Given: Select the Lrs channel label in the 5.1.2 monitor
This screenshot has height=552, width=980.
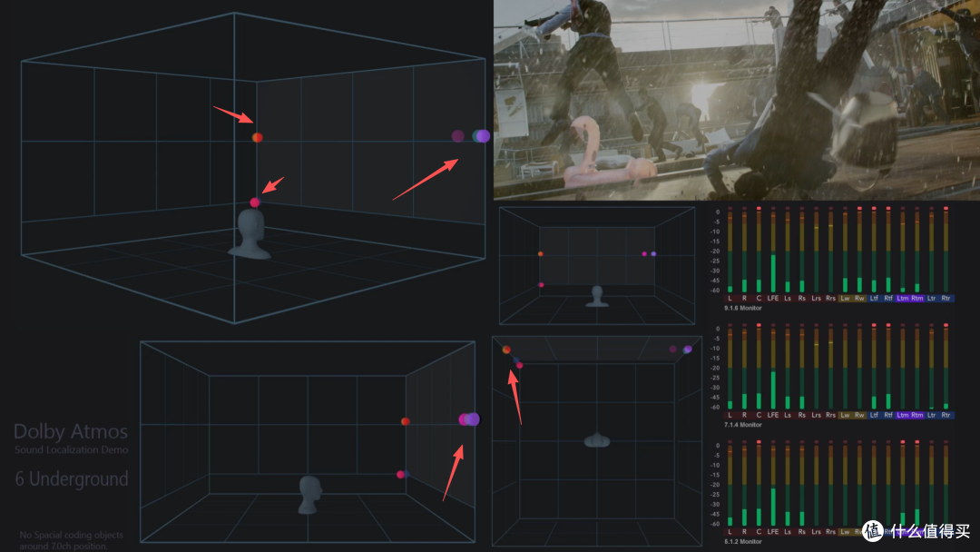Looking at the screenshot, I should pos(817,532).
